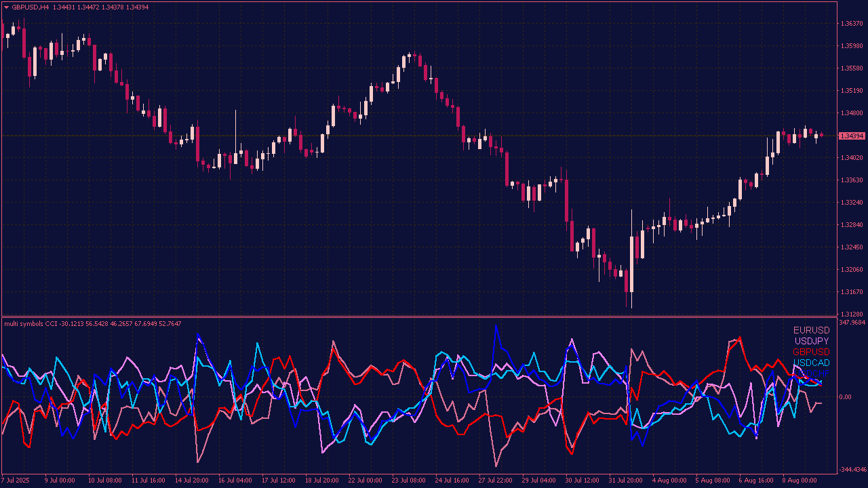Select the USDJPY legend label
This screenshot has height=488, width=868.
tap(812, 341)
